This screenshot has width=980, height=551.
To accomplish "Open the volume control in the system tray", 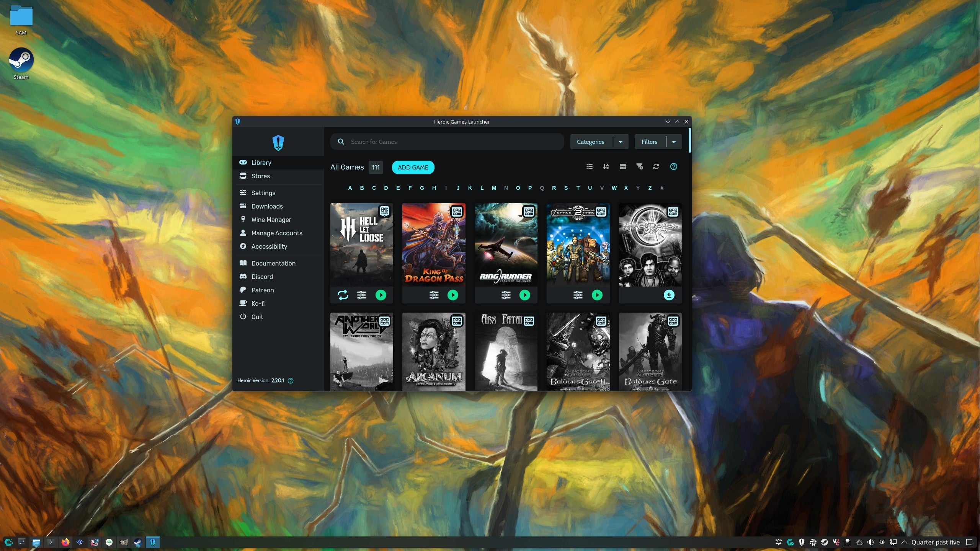I will [x=870, y=542].
